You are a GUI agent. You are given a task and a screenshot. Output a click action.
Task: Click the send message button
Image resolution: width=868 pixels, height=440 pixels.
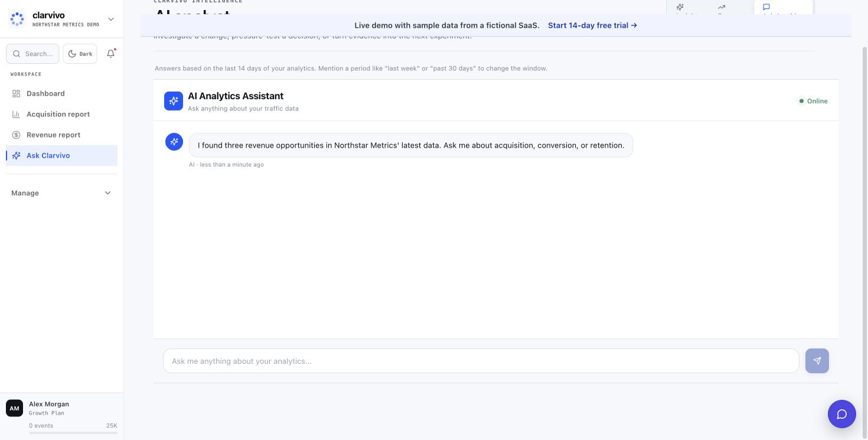(x=817, y=361)
